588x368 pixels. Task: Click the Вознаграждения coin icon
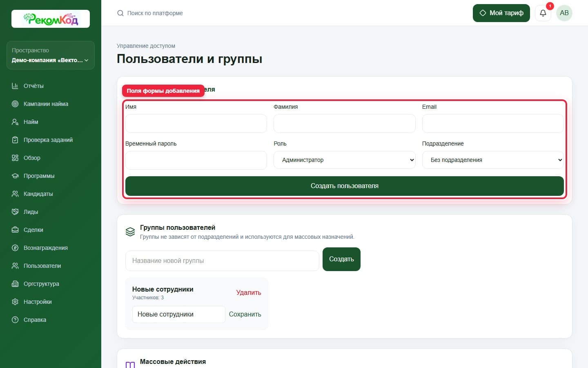point(15,248)
